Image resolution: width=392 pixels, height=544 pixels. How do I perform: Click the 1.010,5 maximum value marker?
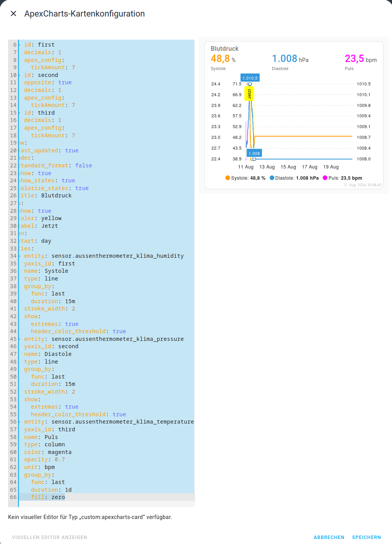click(250, 78)
